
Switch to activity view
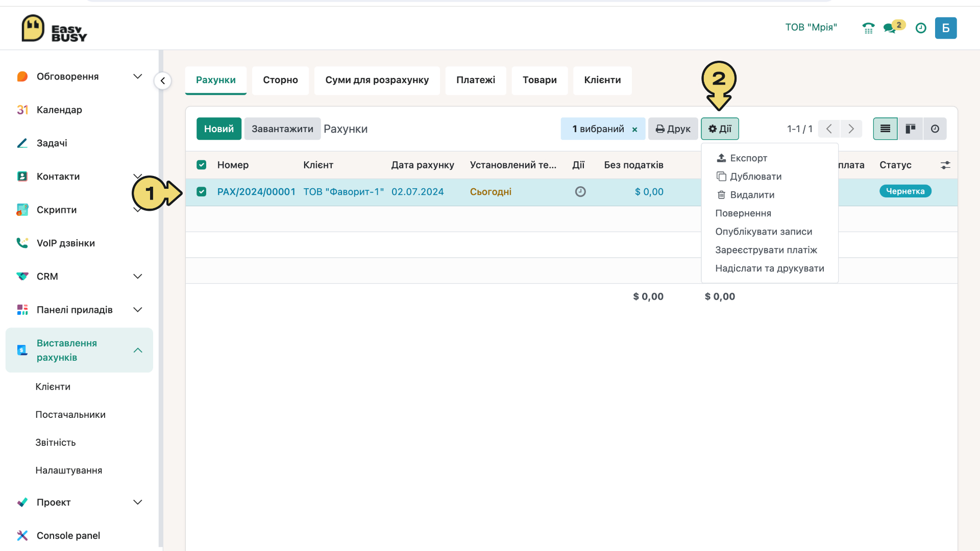(x=935, y=129)
